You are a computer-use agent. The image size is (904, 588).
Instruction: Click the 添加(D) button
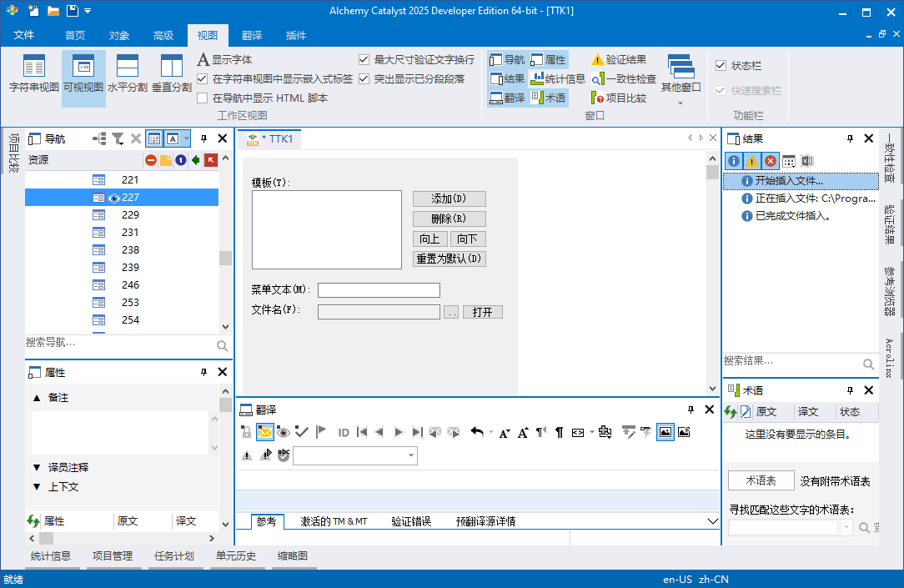[449, 199]
